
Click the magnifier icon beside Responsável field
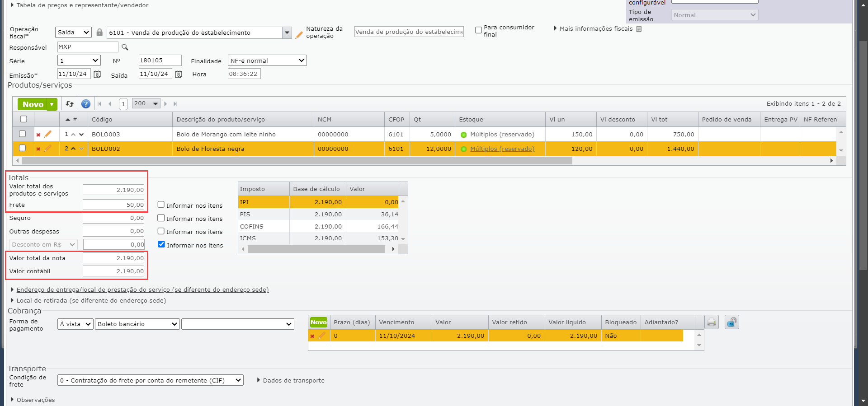(125, 47)
